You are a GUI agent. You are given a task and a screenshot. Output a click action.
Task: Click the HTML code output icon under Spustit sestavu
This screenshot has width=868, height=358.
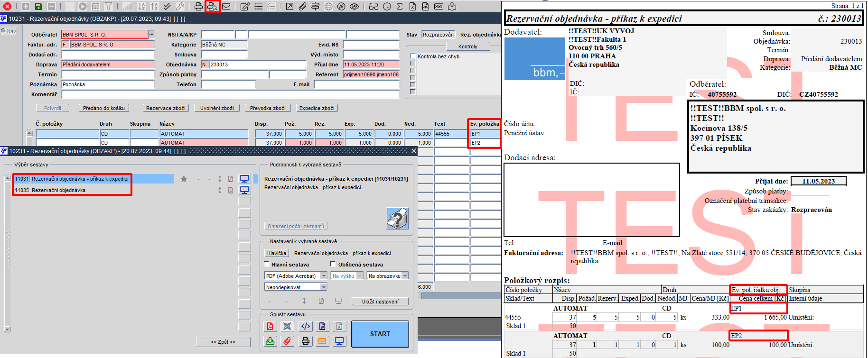pos(306,326)
